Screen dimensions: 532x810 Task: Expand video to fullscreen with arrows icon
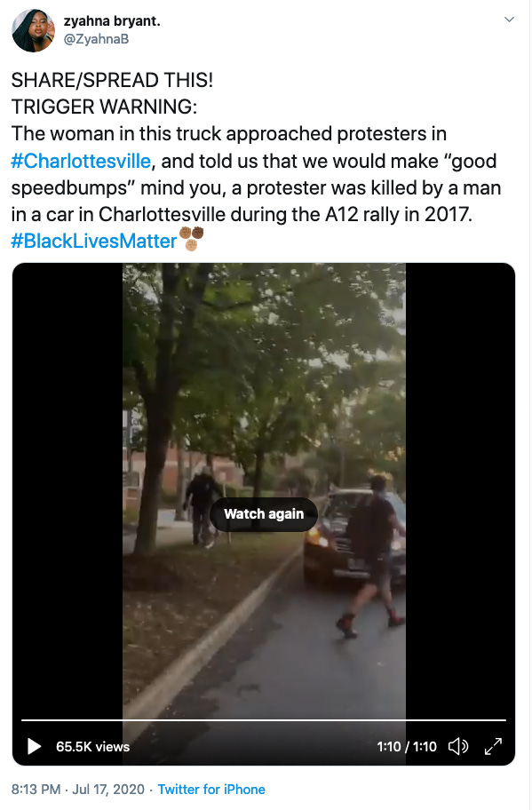pos(493,746)
